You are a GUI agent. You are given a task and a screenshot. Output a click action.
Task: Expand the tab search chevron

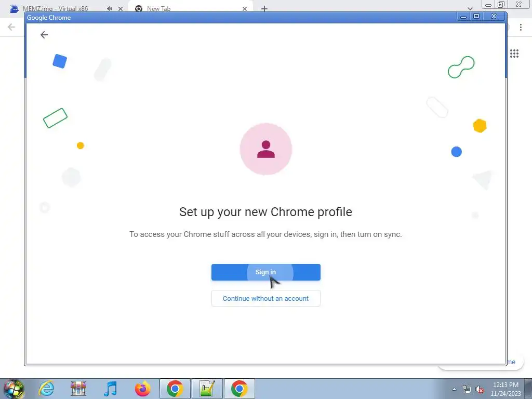(x=470, y=8)
